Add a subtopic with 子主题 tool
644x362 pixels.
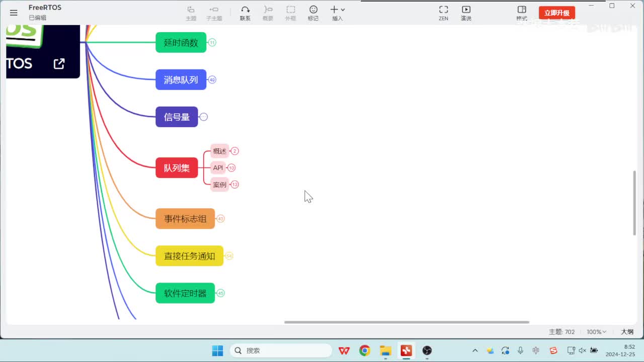[214, 13]
